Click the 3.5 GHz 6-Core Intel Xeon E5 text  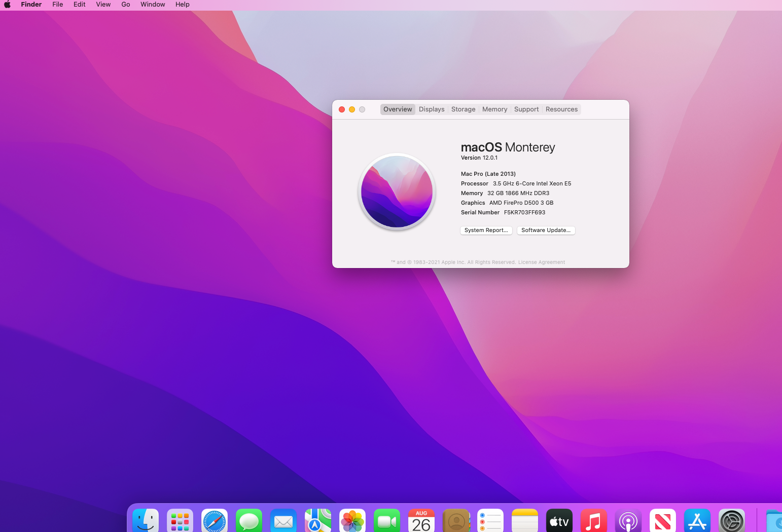(x=532, y=184)
